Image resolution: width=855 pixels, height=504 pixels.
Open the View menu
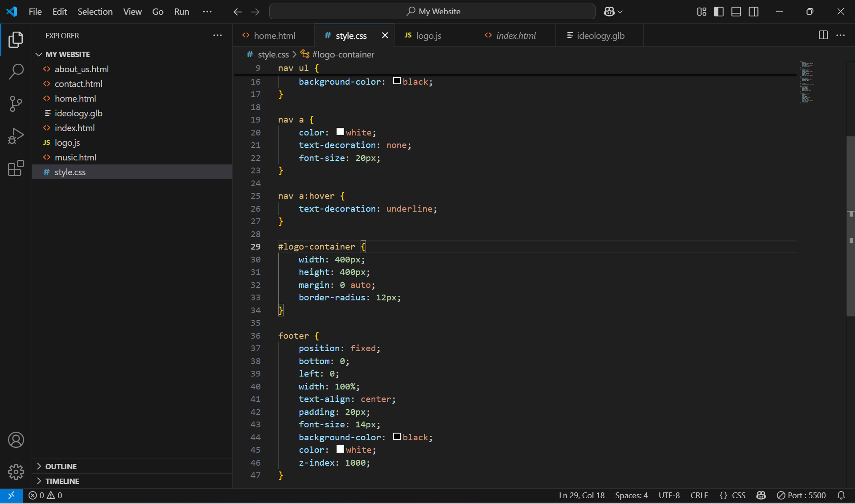tap(132, 12)
